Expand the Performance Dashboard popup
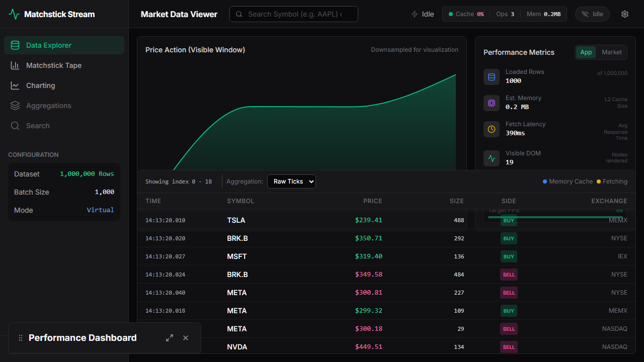 click(170, 338)
